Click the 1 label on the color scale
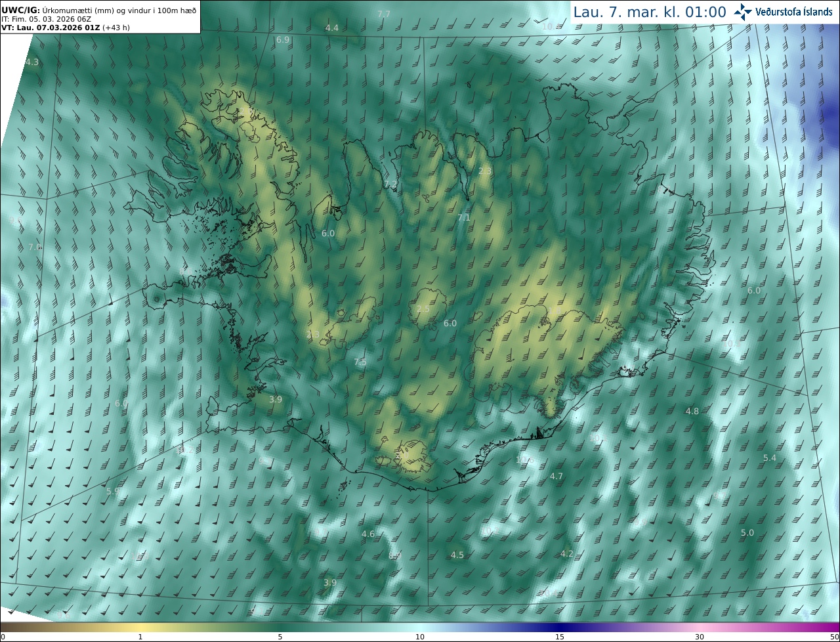 pyautogui.click(x=140, y=637)
